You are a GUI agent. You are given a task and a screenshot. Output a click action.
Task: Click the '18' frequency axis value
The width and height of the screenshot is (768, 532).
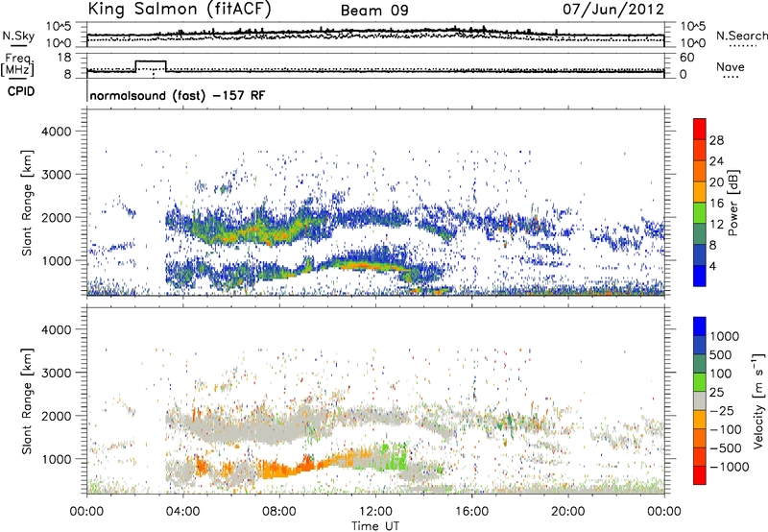click(x=64, y=58)
